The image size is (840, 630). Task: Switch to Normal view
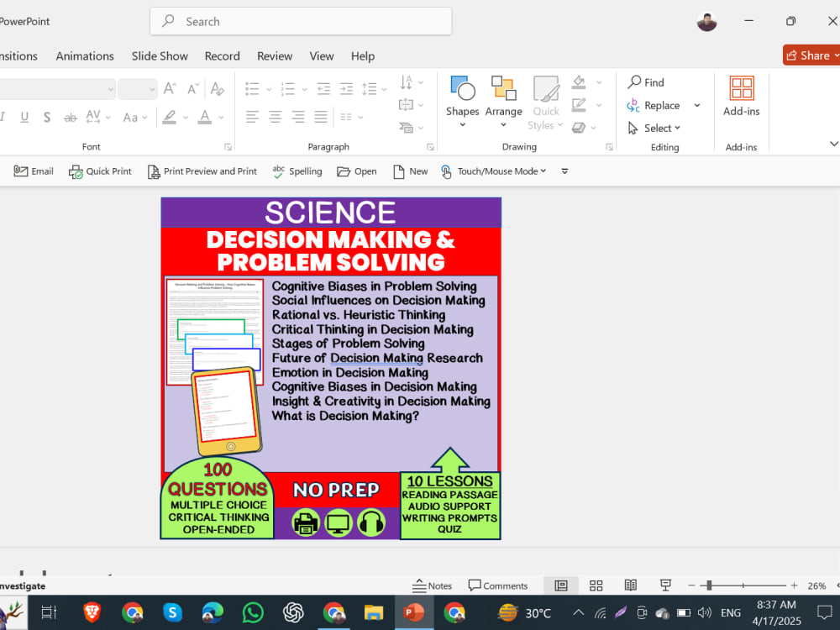[561, 585]
